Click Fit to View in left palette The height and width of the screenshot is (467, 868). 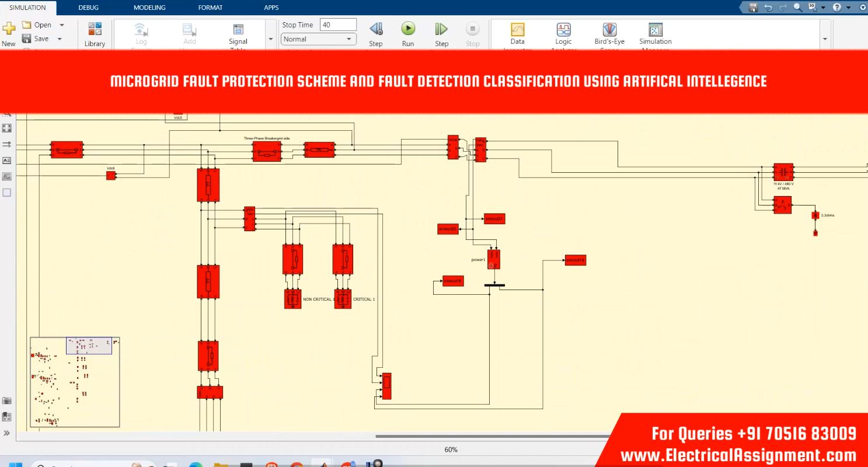pos(7,128)
